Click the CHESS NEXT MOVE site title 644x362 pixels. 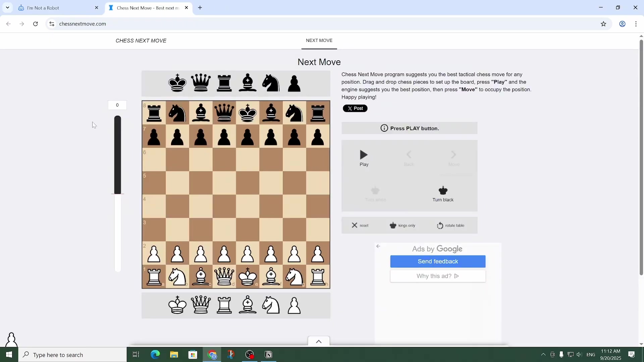point(141,41)
